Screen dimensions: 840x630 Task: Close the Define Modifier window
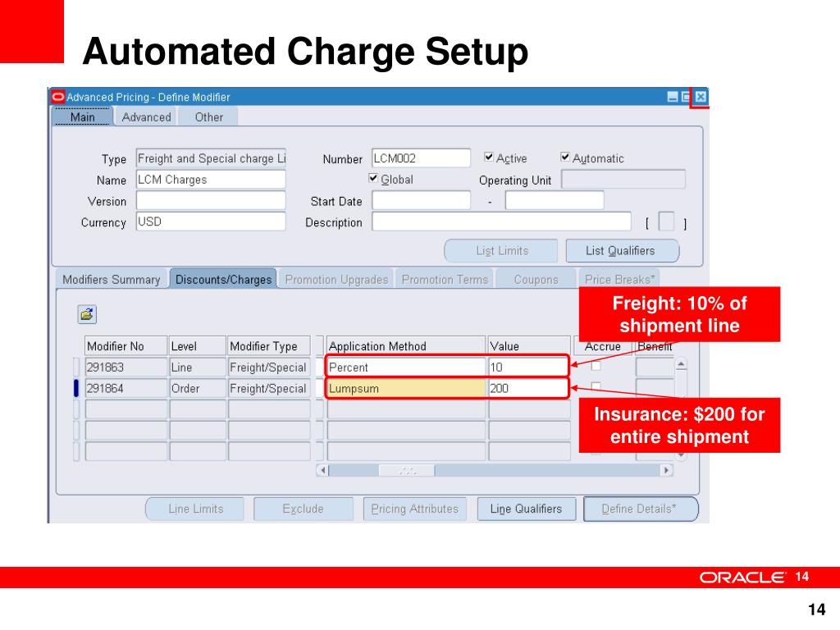[701, 97]
